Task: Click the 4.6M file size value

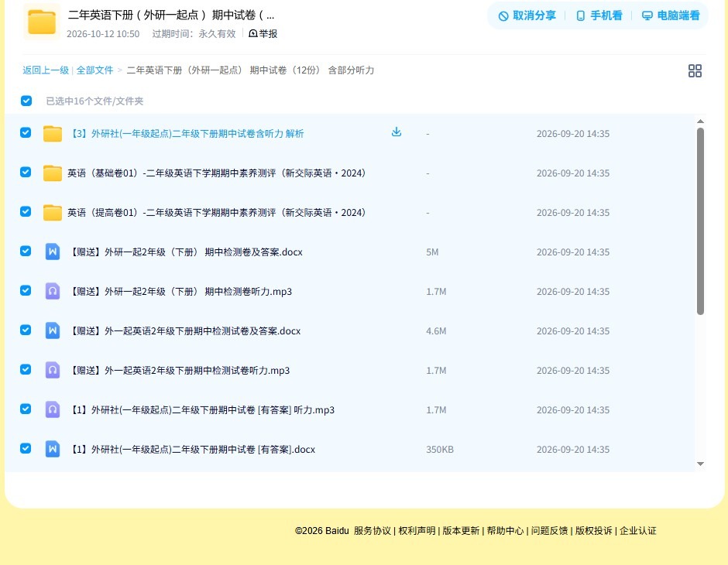Action: click(436, 330)
